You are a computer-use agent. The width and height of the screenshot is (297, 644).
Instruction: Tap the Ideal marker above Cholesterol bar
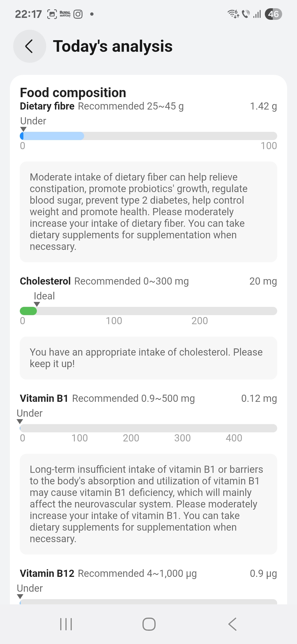pos(44,296)
